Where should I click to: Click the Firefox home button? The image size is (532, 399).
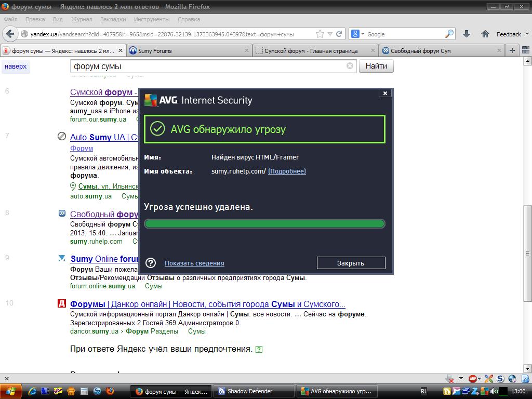[x=485, y=34]
